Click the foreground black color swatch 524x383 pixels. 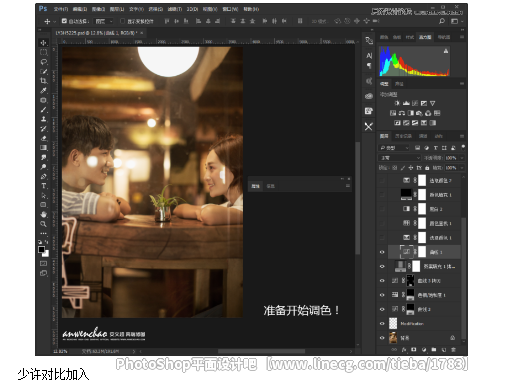coord(41,249)
